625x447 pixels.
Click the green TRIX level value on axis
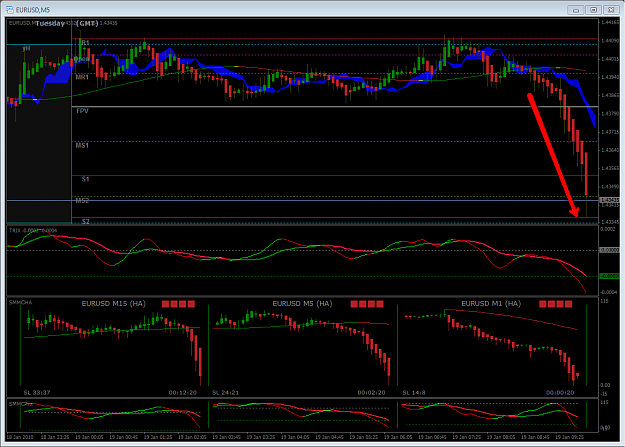(610, 276)
